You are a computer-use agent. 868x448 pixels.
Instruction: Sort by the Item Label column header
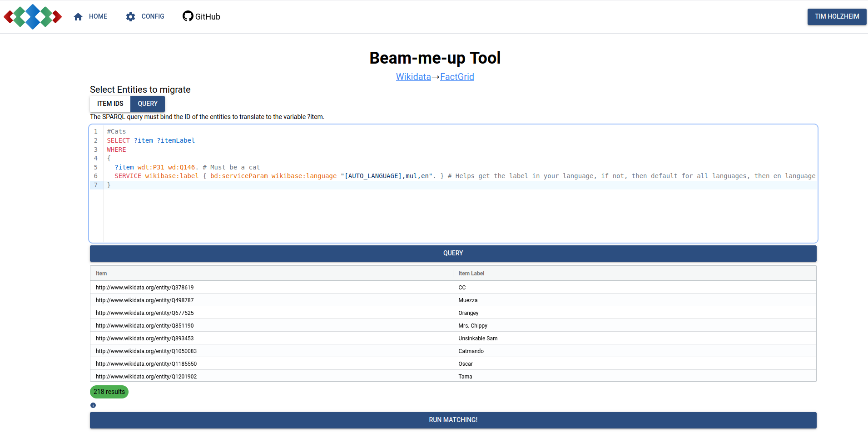pyautogui.click(x=471, y=274)
